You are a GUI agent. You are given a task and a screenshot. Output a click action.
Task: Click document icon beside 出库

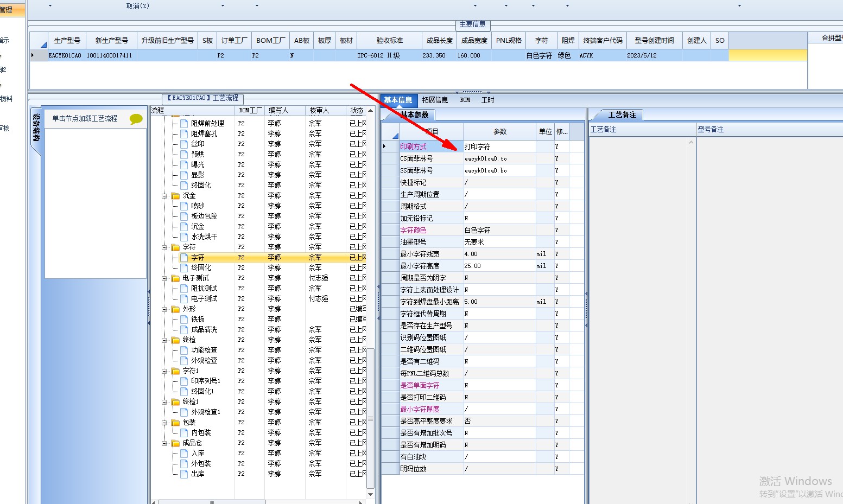pyautogui.click(x=184, y=474)
